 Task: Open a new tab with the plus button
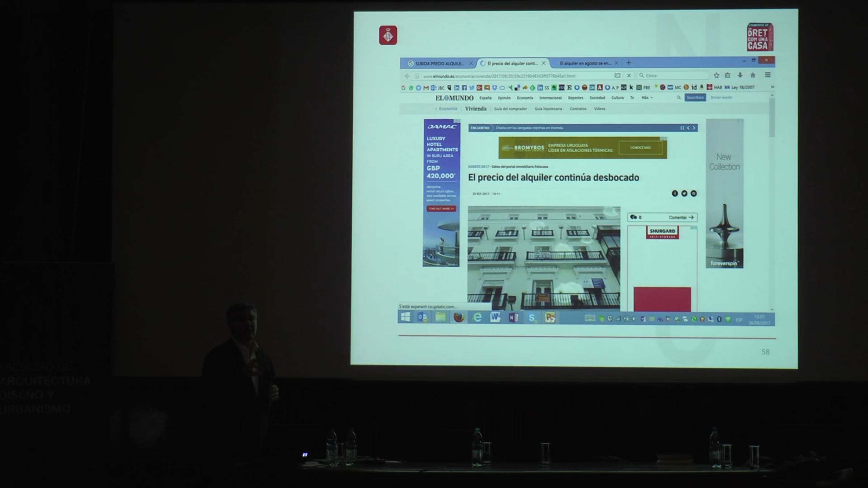tap(629, 63)
